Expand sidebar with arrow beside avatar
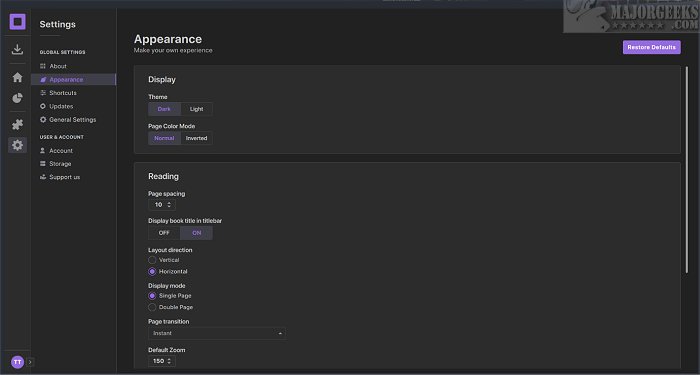 pyautogui.click(x=30, y=362)
